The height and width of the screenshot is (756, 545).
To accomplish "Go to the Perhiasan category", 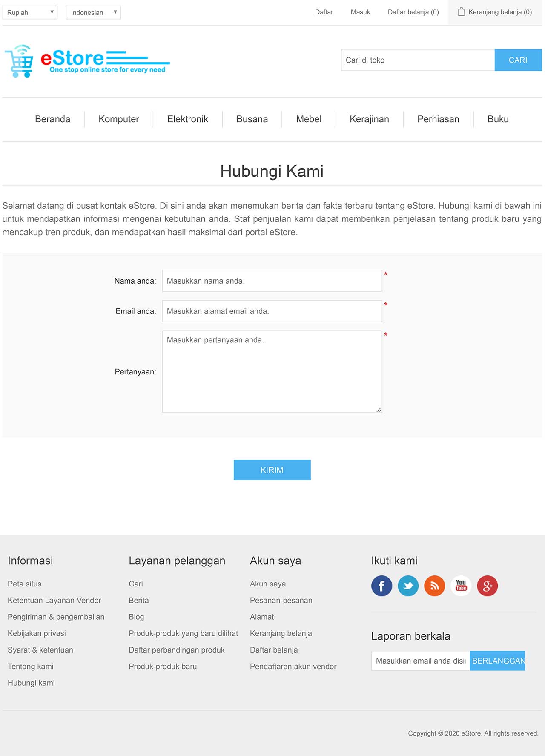I will pyautogui.click(x=438, y=119).
